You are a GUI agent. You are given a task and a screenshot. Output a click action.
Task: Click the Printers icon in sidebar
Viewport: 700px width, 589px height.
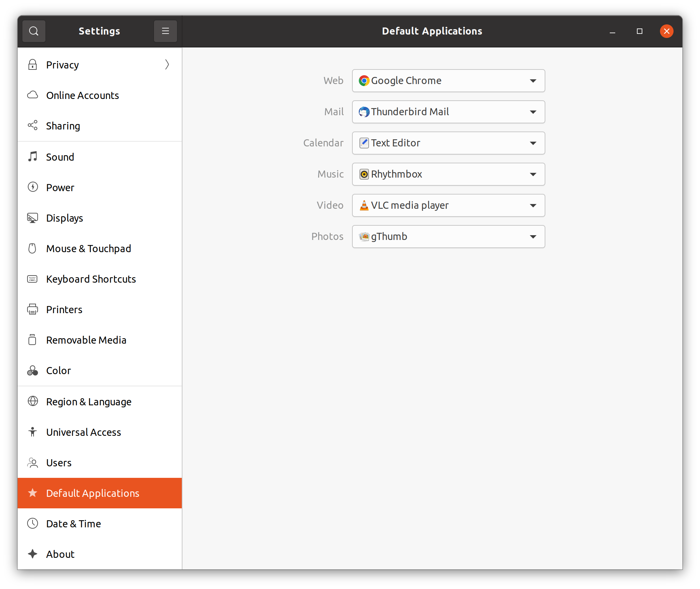click(x=33, y=309)
